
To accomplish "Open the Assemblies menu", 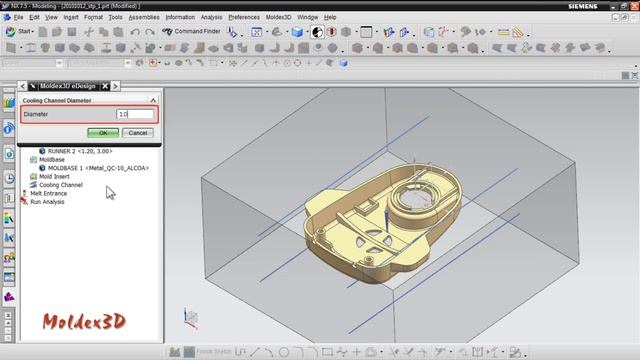I will click(144, 17).
